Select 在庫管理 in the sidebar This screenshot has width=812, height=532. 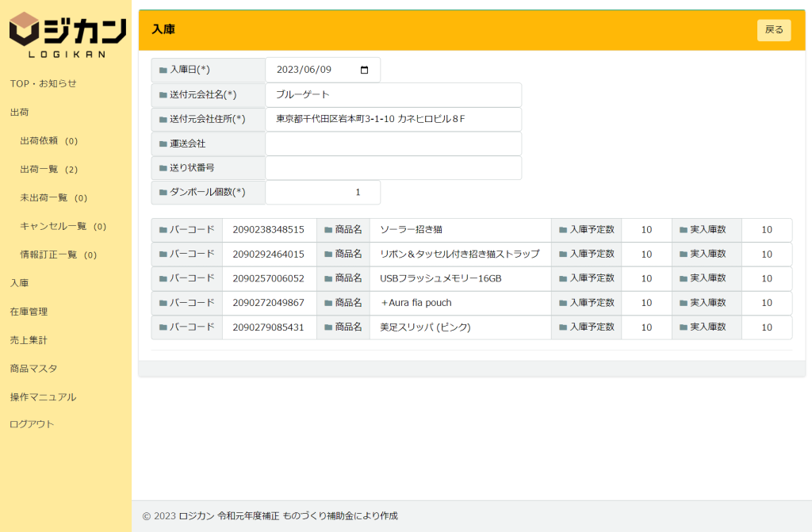29,312
